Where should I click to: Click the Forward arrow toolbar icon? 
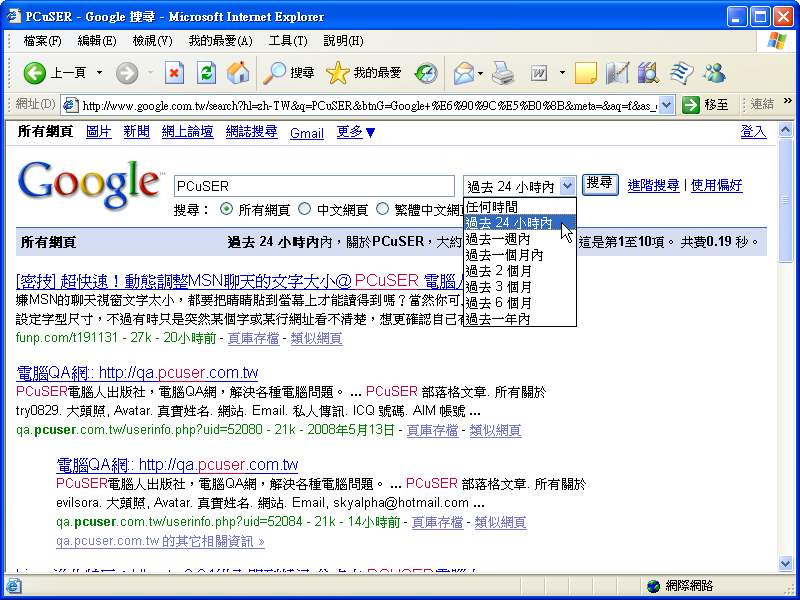point(127,73)
